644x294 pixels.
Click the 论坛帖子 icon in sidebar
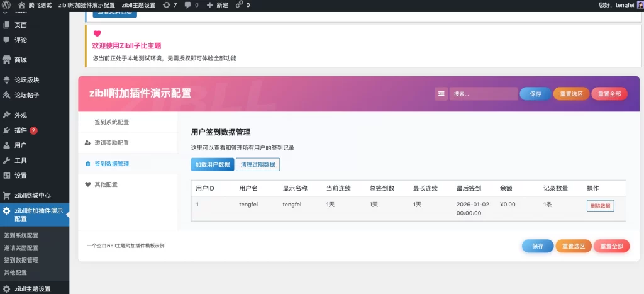coord(6,95)
